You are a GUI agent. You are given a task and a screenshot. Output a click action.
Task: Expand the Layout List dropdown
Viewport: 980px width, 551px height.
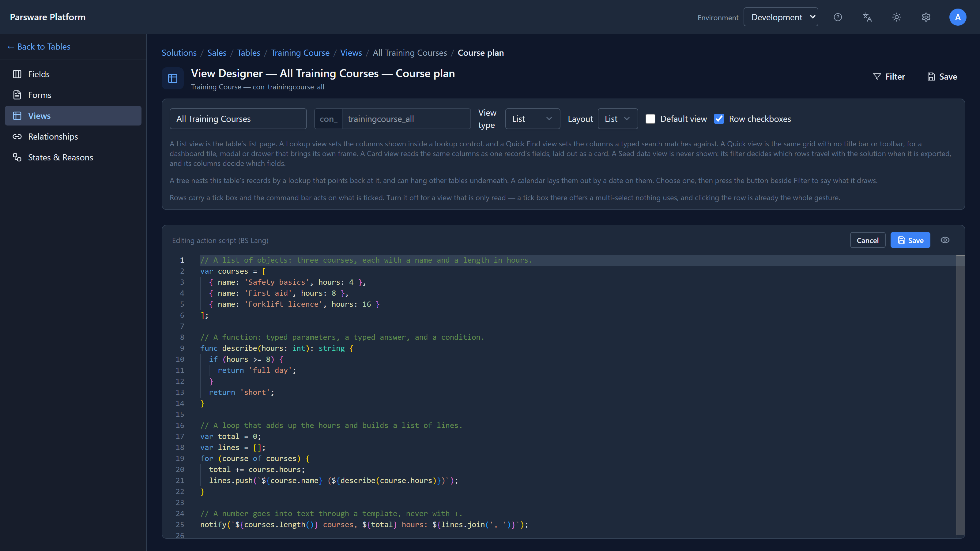click(x=617, y=119)
